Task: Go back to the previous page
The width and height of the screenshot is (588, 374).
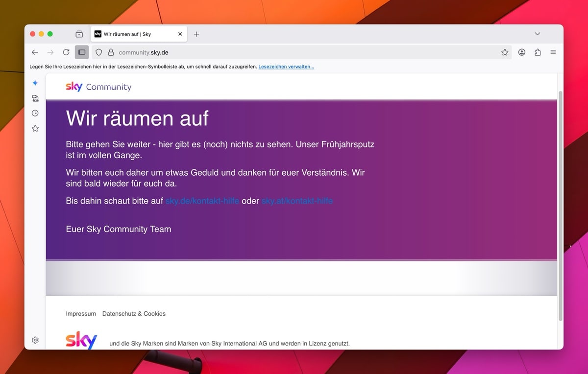Action: [35, 52]
